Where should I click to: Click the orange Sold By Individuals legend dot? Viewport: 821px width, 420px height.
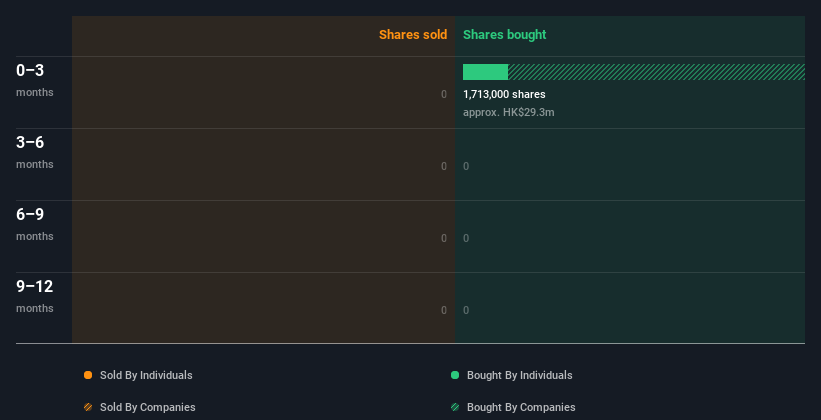(88, 375)
